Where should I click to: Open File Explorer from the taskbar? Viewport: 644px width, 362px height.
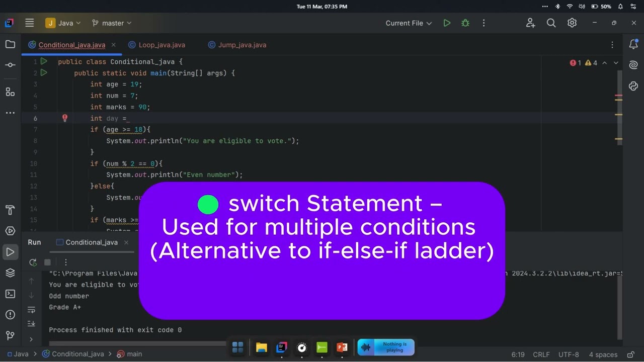click(x=261, y=347)
